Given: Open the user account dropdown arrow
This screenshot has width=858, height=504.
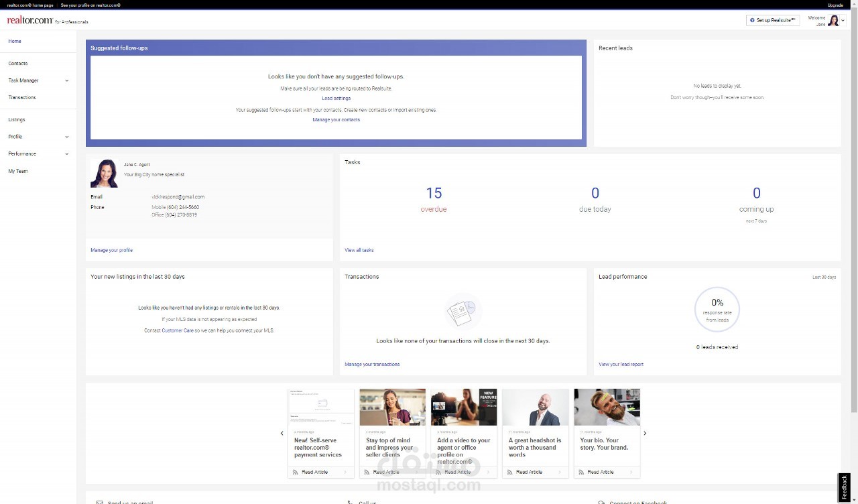Looking at the screenshot, I should pos(843,21).
